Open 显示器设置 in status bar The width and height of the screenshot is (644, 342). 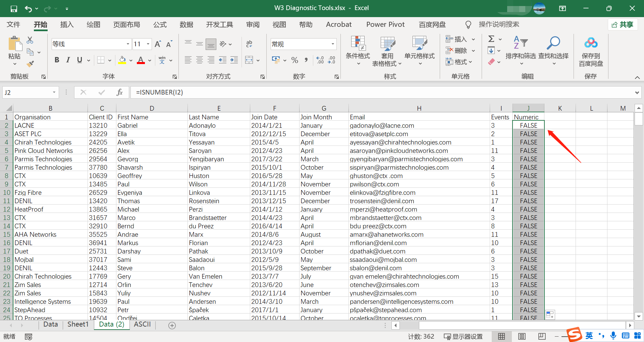[463, 336]
